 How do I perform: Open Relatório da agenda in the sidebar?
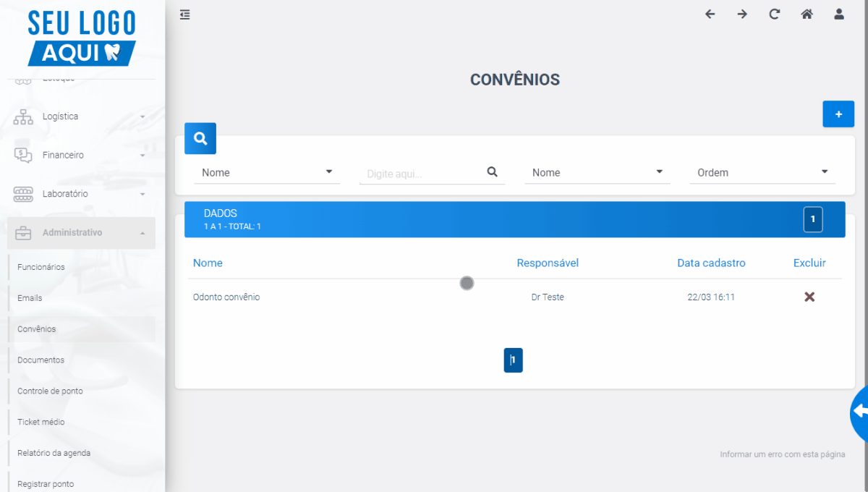pyautogui.click(x=54, y=454)
